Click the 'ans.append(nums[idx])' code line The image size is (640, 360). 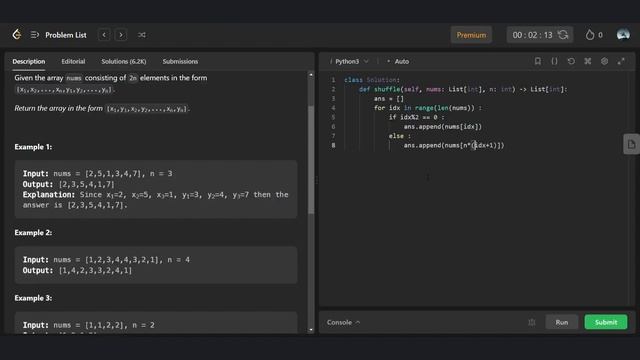tap(443, 127)
